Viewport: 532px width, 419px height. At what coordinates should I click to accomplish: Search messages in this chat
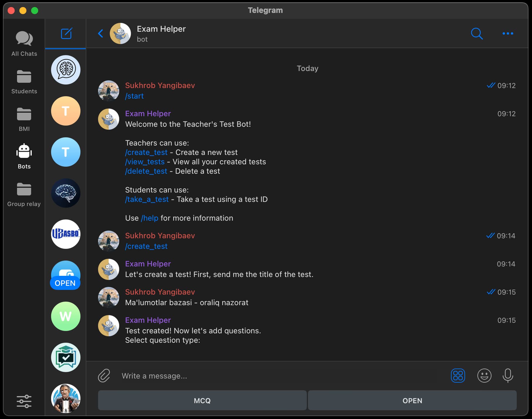coord(477,33)
